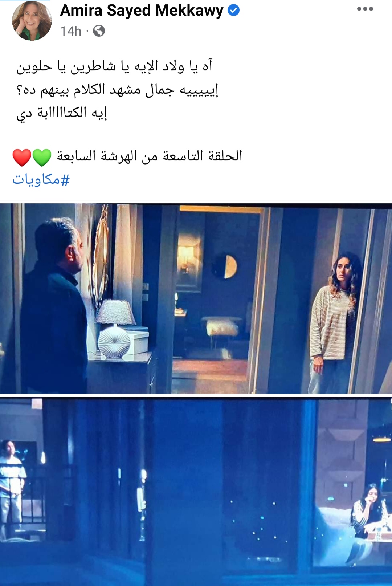Screen dimensions: 392x586
Task: Click the table lamp in the top photo
Action: click(115, 329)
